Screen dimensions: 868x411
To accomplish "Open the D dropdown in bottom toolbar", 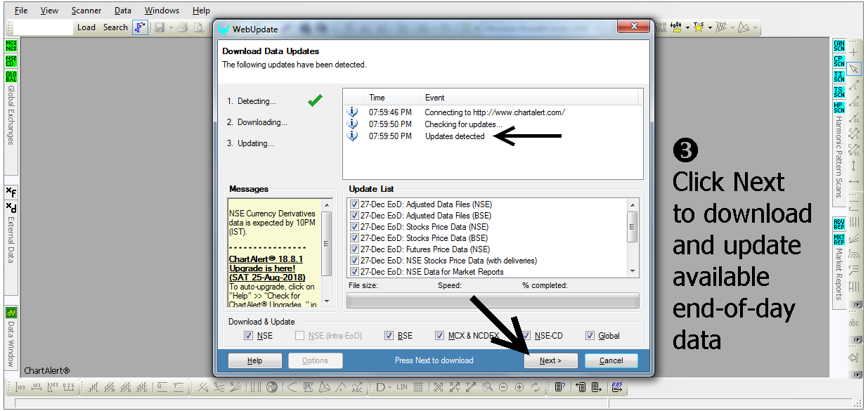I will point(382,388).
